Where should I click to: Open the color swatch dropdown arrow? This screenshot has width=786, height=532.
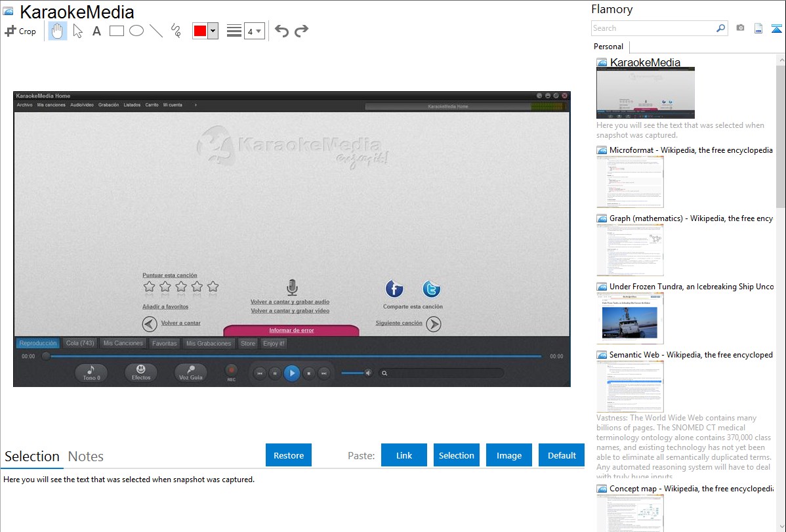pyautogui.click(x=213, y=31)
